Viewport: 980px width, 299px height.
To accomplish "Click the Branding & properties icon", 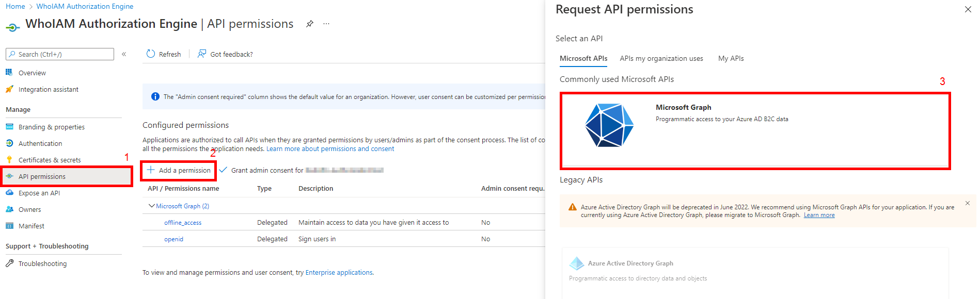I will click(9, 127).
